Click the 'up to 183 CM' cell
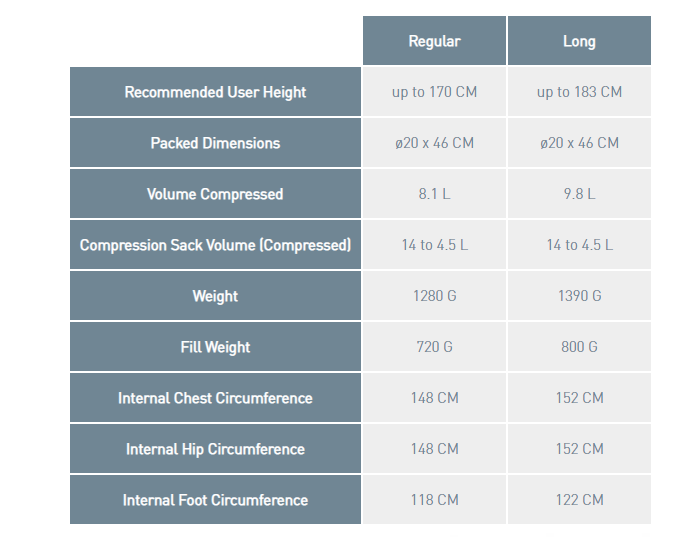The height and width of the screenshot is (537, 687). point(579,92)
